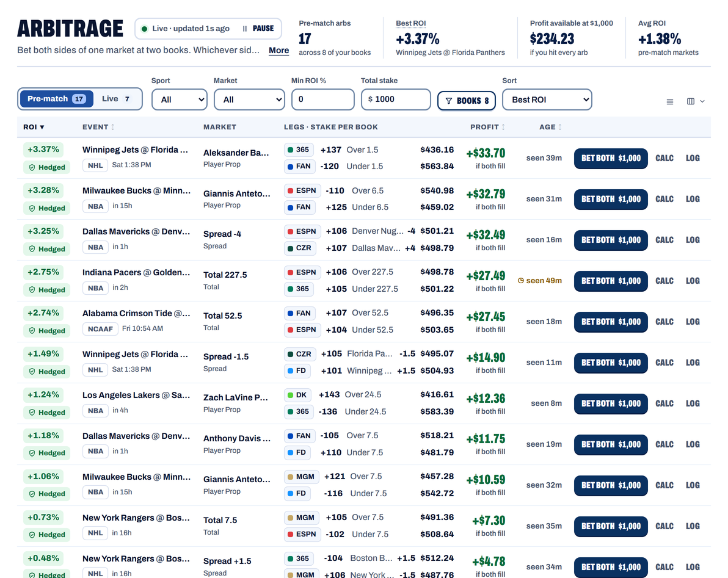The width and height of the screenshot is (728, 578).
Task: Bet both on the Total 52.5 row
Action: (611, 322)
